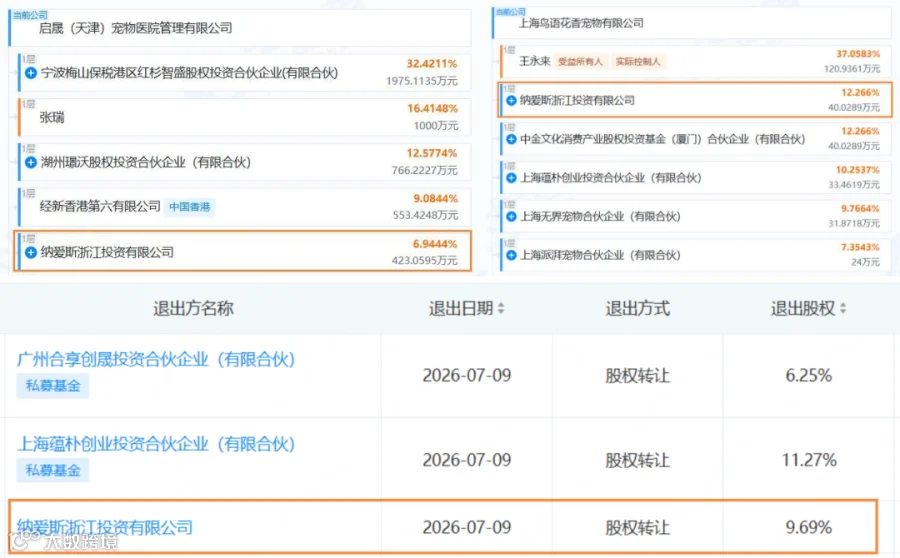Click amount 1000万元

(436, 126)
